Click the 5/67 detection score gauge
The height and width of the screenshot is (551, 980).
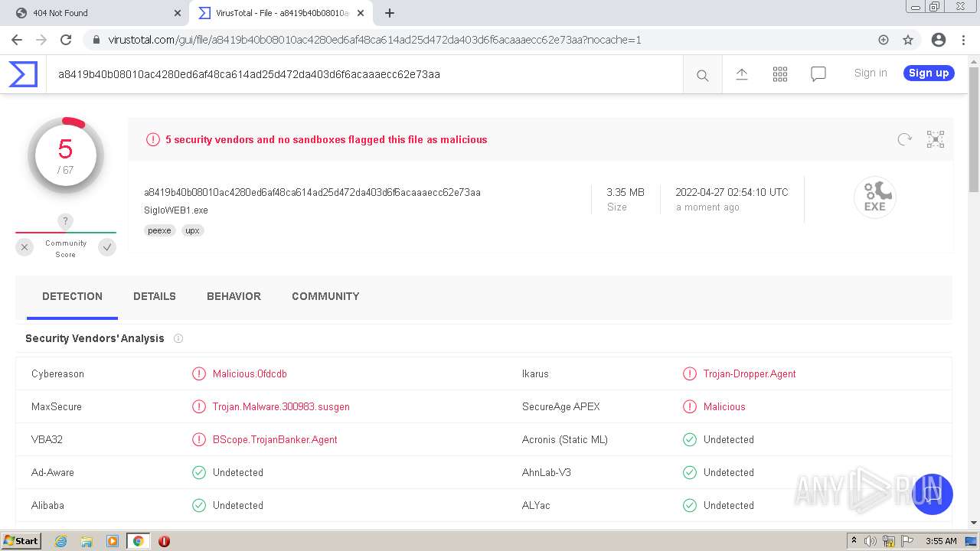coord(66,155)
